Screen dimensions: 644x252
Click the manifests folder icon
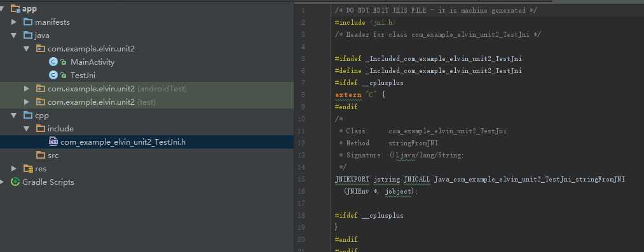28,22
